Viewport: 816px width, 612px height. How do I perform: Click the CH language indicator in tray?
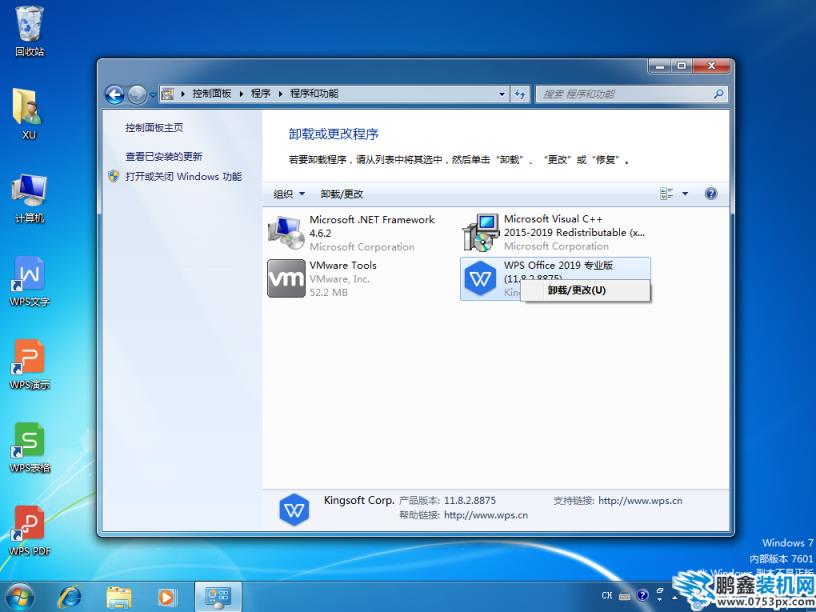tap(607, 595)
